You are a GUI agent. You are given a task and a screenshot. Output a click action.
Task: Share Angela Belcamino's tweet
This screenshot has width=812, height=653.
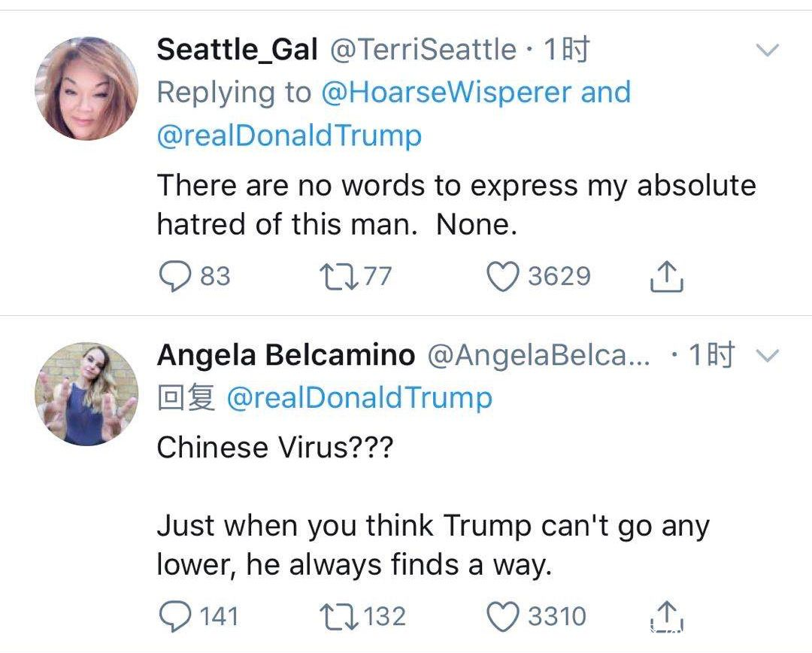pyautogui.click(x=666, y=616)
